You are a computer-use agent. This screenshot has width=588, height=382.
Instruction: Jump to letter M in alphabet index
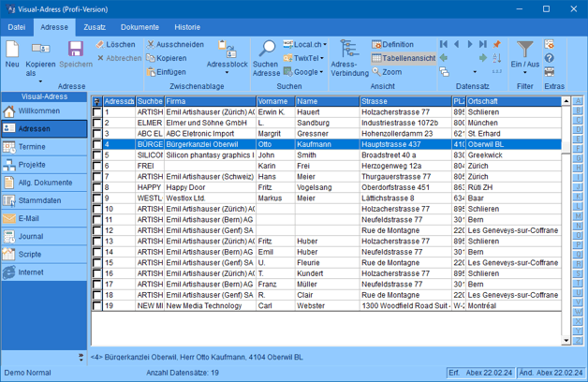click(578, 216)
